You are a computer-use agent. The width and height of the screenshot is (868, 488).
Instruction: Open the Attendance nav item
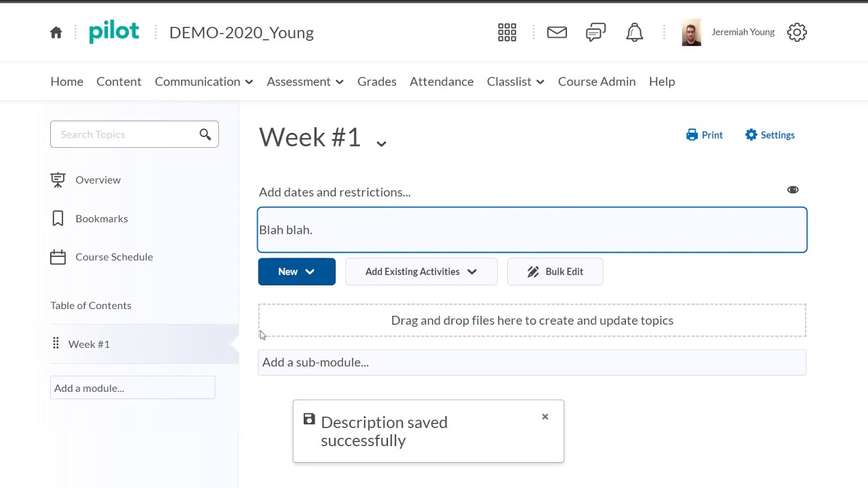(x=441, y=81)
